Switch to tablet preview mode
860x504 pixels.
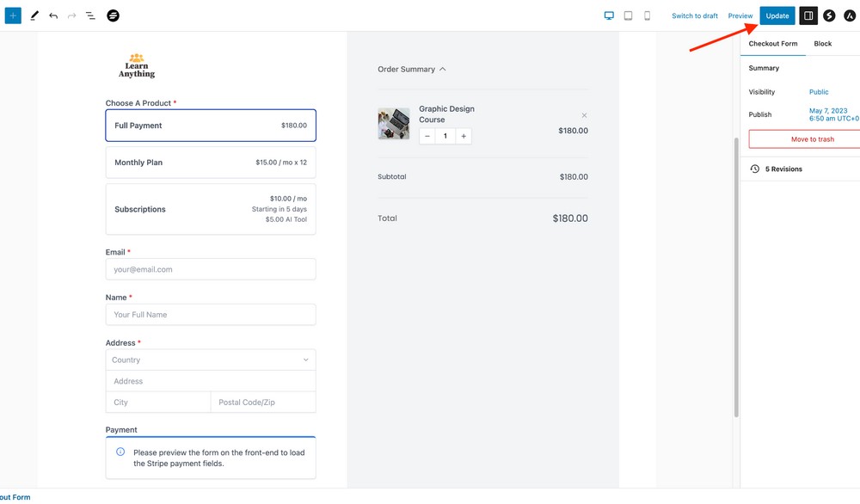[x=628, y=15]
